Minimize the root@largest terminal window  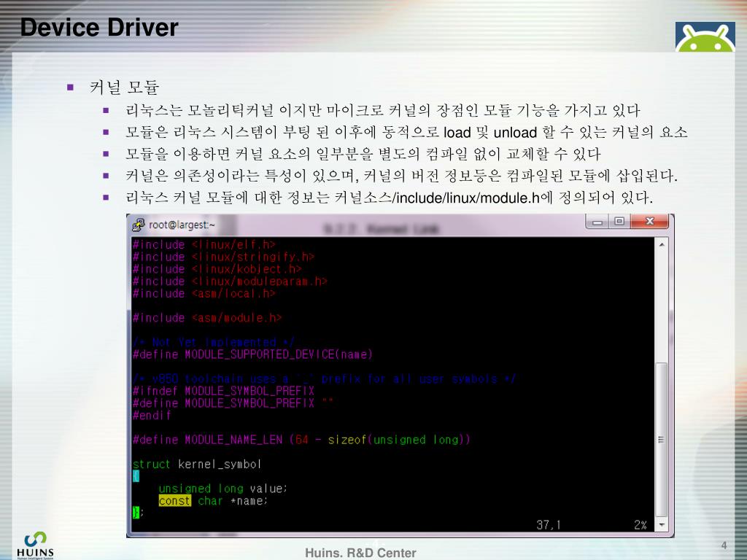(x=601, y=222)
